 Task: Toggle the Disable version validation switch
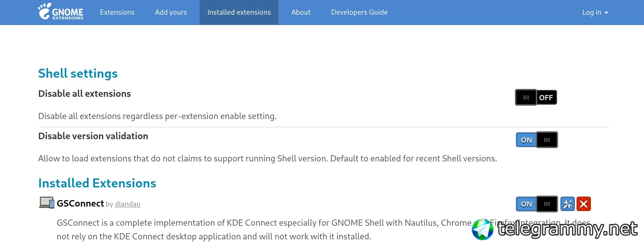click(x=537, y=140)
